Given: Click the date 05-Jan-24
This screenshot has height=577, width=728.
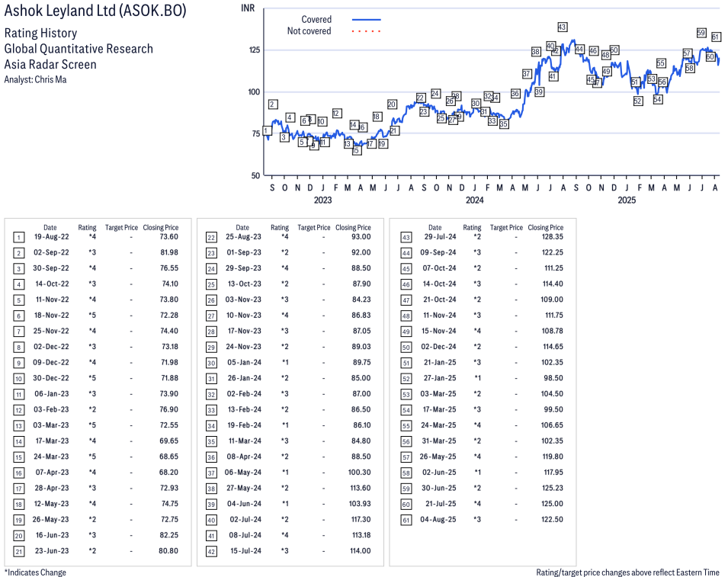Looking at the screenshot, I should (244, 362).
